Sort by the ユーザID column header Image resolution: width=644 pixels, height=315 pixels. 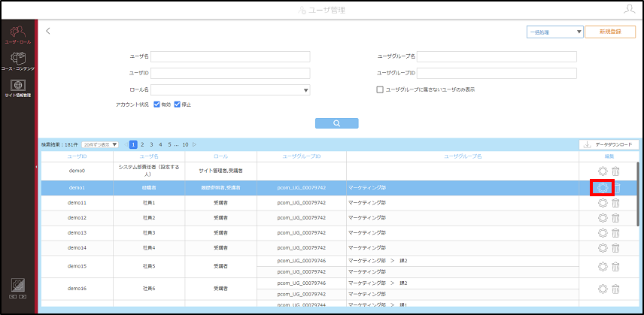pyautogui.click(x=77, y=156)
